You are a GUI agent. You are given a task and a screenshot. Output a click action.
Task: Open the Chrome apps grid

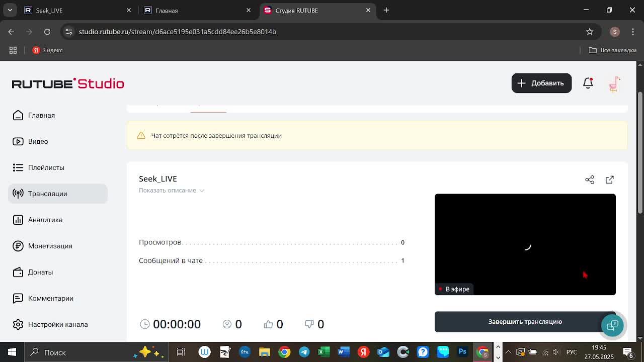tap(13, 50)
